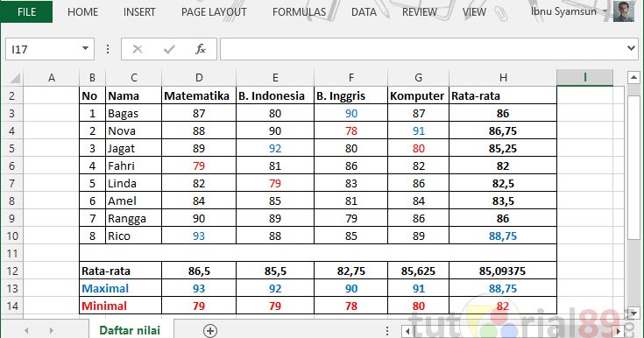The height and width of the screenshot is (338, 644).
Task: Click the previous sheet navigation arrow
Action: [x=26, y=330]
